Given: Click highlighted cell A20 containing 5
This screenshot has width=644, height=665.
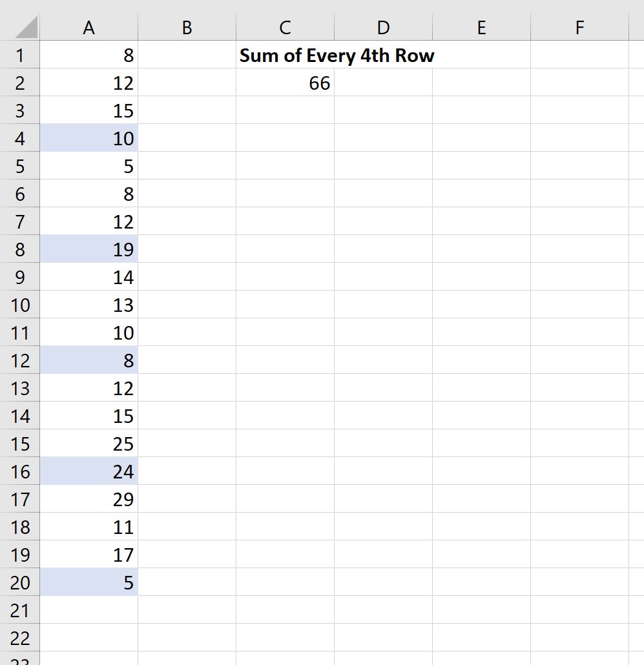Looking at the screenshot, I should pyautogui.click(x=89, y=583).
